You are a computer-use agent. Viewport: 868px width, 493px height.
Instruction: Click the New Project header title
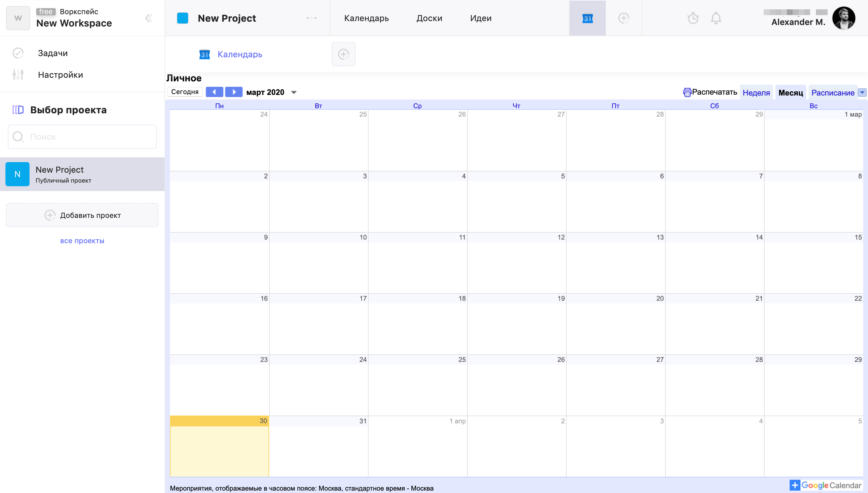227,18
